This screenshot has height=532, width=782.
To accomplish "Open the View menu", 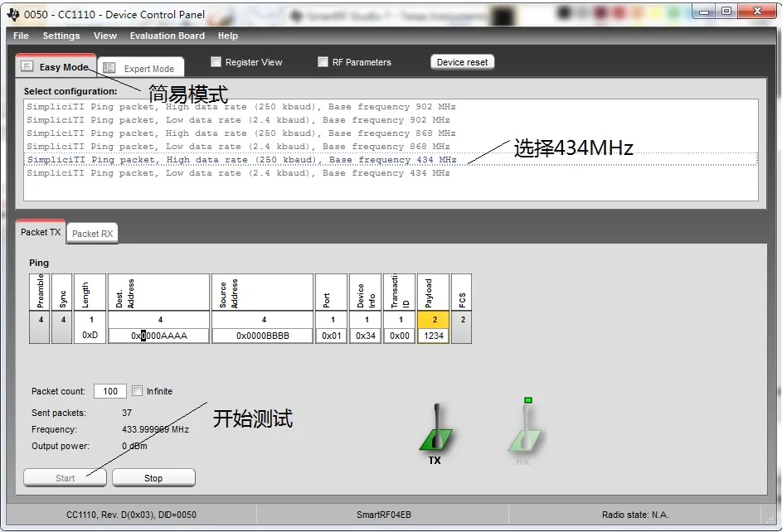I will [105, 36].
